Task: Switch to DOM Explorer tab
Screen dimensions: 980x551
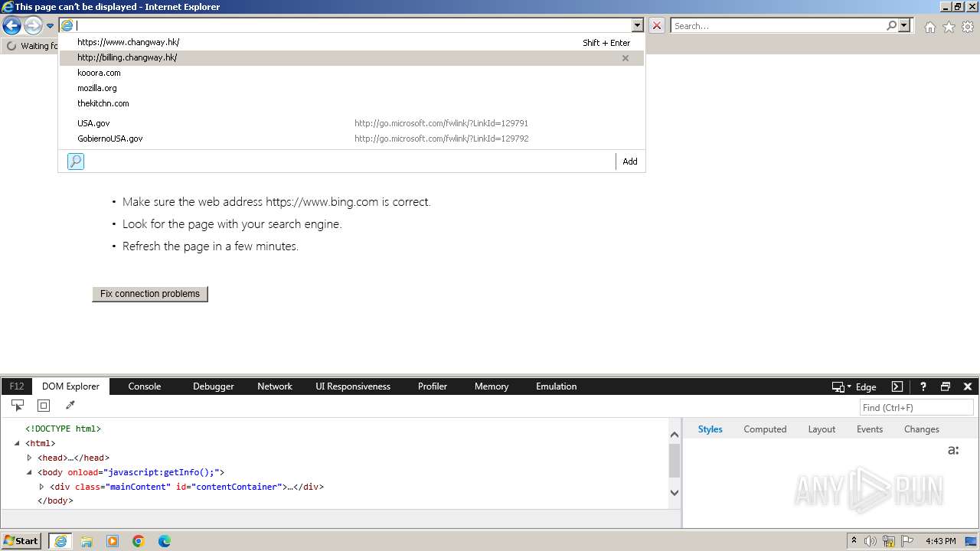Action: click(70, 386)
